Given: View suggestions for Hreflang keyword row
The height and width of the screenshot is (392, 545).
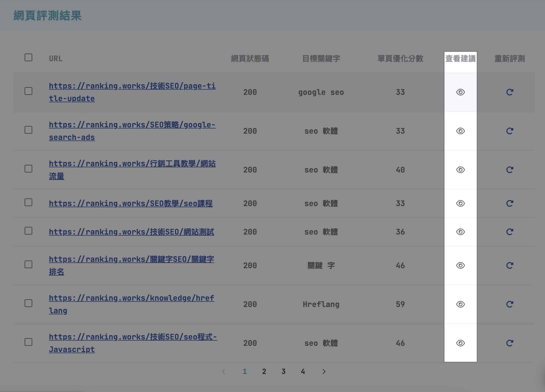Looking at the screenshot, I should [x=460, y=304].
